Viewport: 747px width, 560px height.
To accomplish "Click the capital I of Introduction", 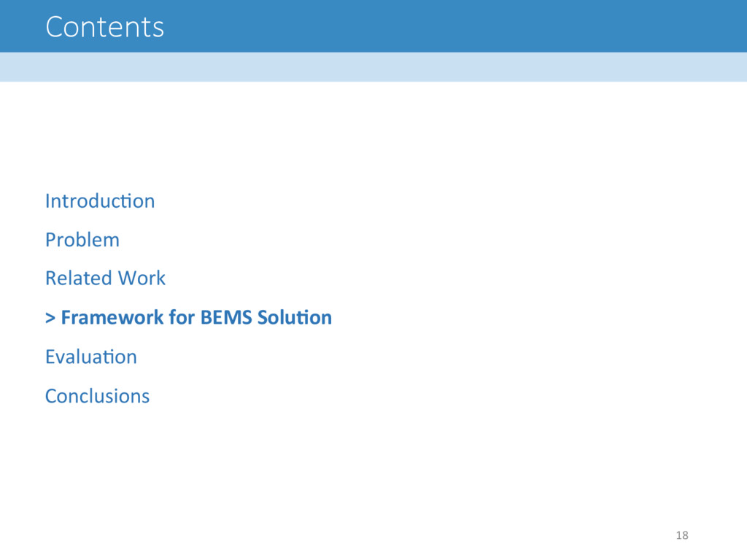I will coord(47,201).
